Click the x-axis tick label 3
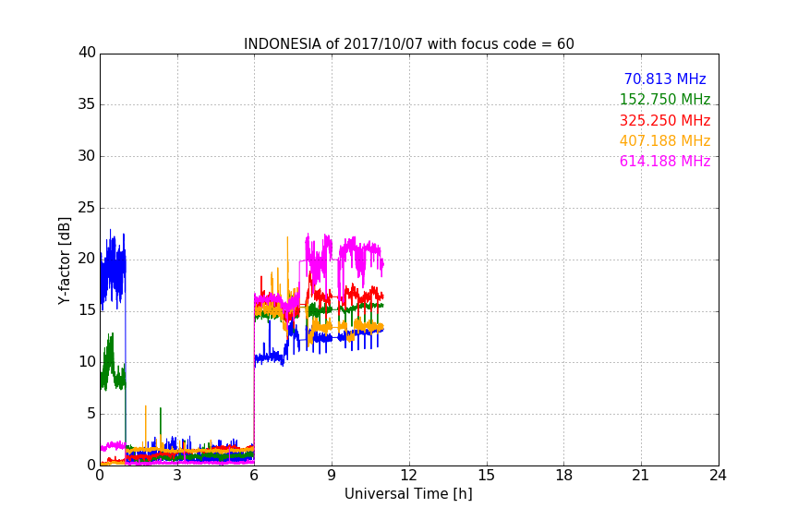The height and width of the screenshot is (532, 798). pos(177,476)
